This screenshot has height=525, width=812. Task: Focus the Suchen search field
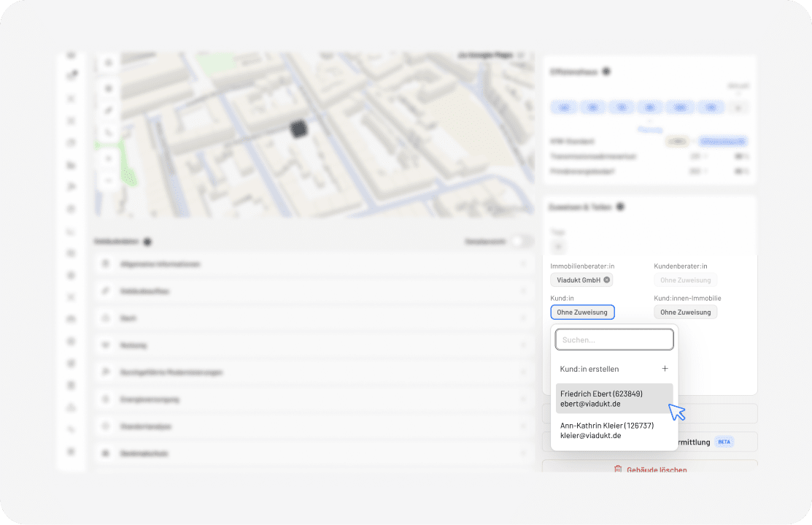614,340
